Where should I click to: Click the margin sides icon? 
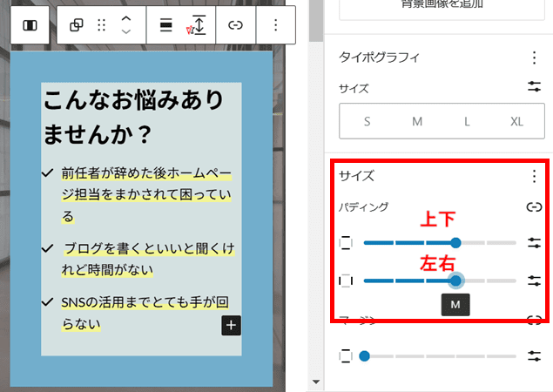click(x=346, y=356)
